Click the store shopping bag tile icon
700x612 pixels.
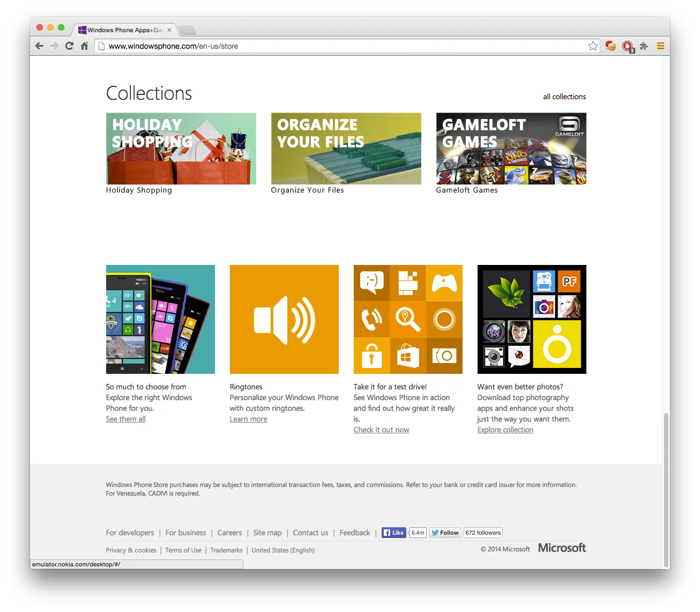pos(408,356)
